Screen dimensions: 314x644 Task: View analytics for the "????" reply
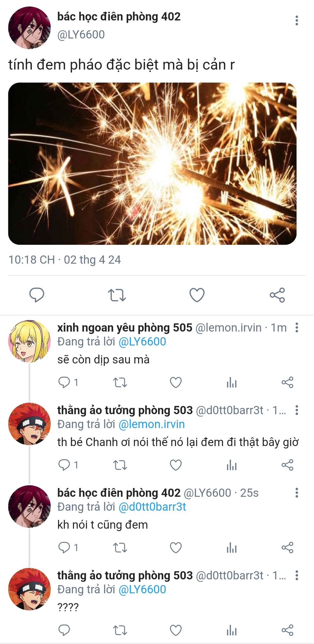(x=231, y=631)
